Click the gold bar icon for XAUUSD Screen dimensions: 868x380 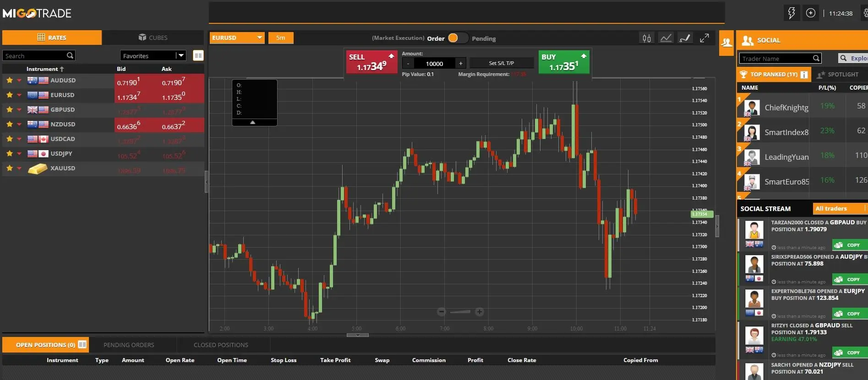(x=38, y=168)
